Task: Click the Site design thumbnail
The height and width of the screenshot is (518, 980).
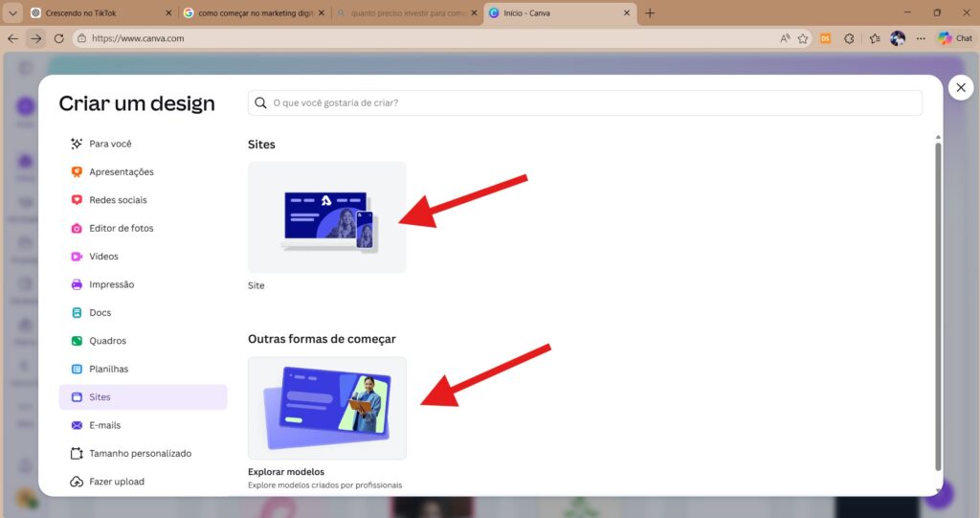Action: coord(327,217)
